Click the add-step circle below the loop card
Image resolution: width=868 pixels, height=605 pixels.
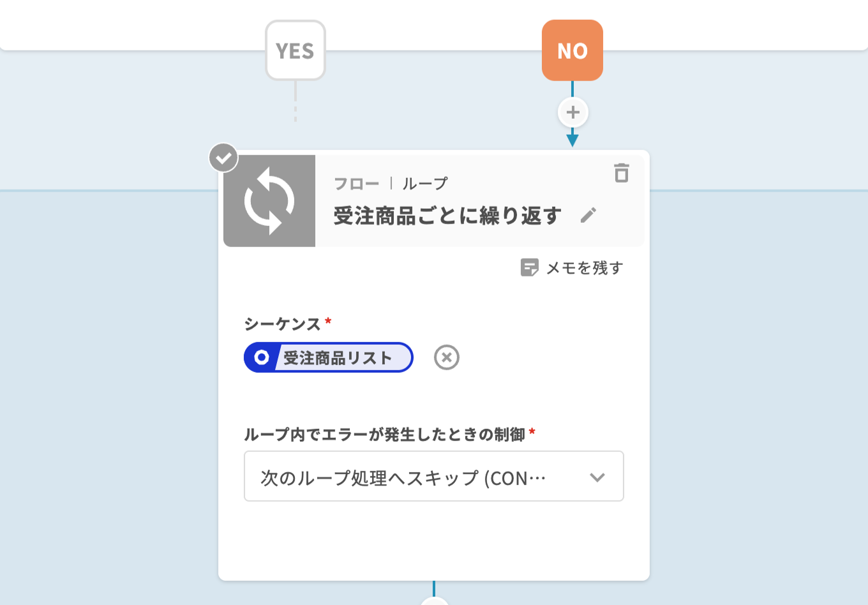pyautogui.click(x=434, y=602)
